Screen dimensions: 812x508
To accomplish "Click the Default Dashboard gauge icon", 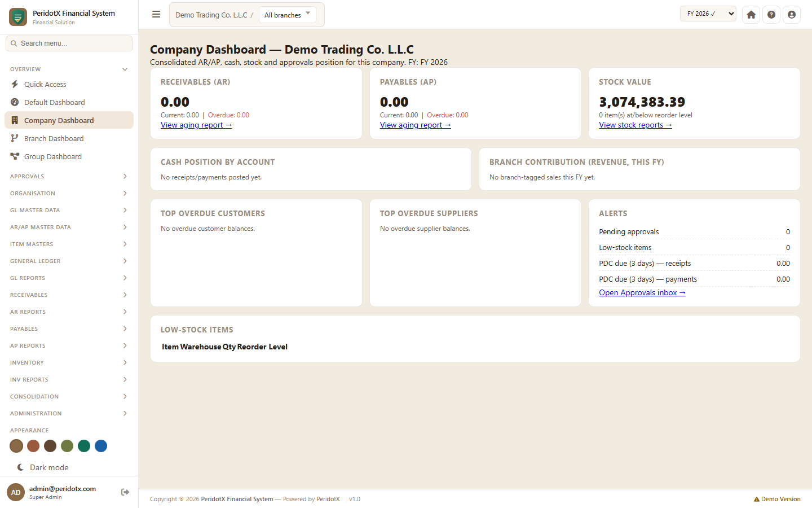I will pyautogui.click(x=15, y=102).
